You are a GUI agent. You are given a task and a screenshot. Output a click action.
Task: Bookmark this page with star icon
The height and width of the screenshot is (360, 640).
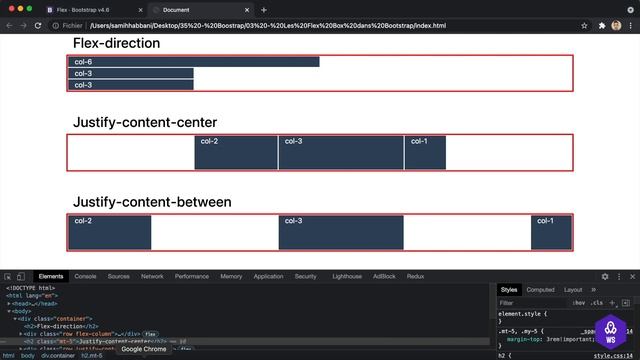coord(584,26)
